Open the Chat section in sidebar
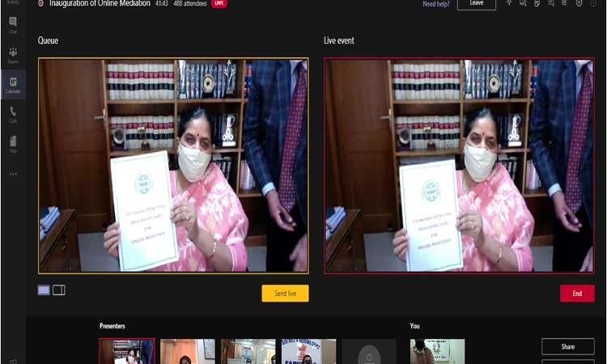 click(12, 23)
